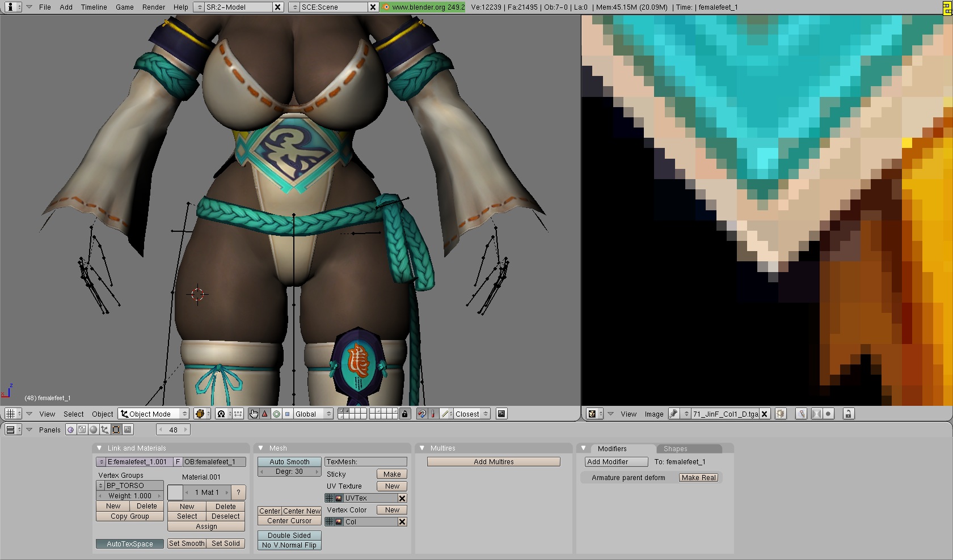Image resolution: width=953 pixels, height=560 pixels.
Task: Collapse the Link and Materials panel triangle
Action: (x=99, y=448)
